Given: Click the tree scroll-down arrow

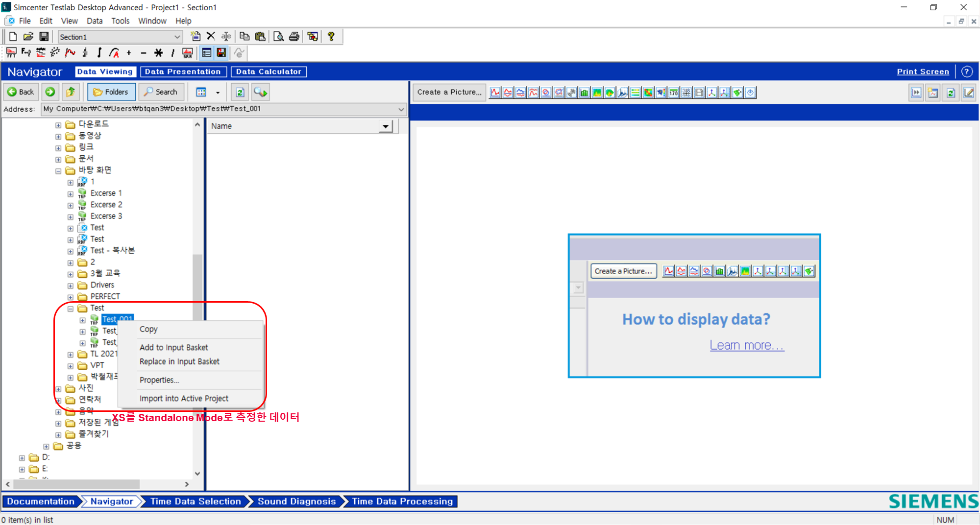Looking at the screenshot, I should click(197, 474).
